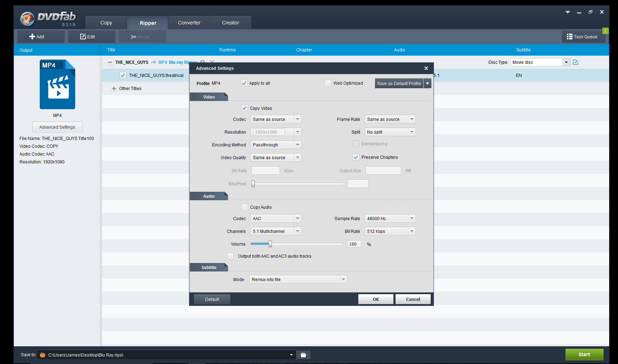Toggle the Deinterlacing checkbox
618x364 pixels.
point(356,144)
